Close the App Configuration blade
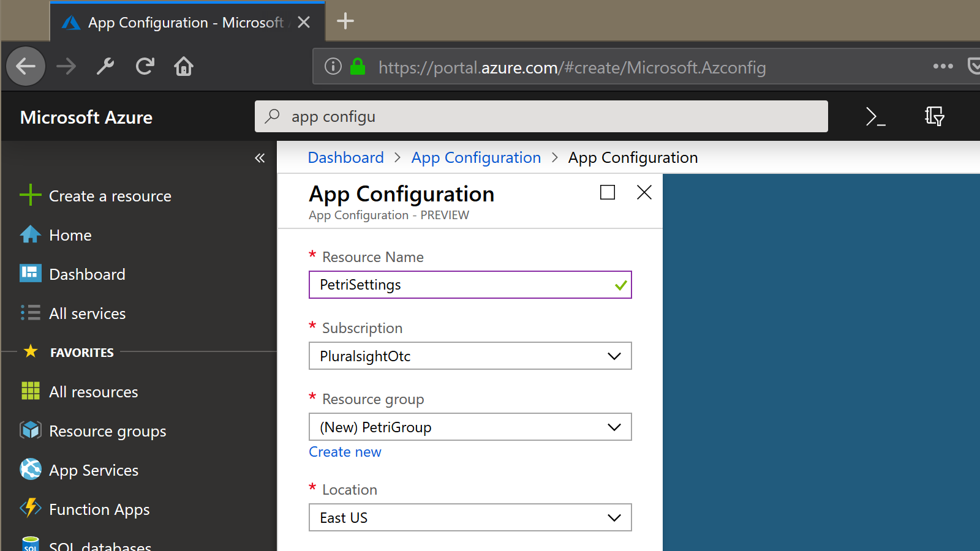Screen dimensions: 980x551 644,192
